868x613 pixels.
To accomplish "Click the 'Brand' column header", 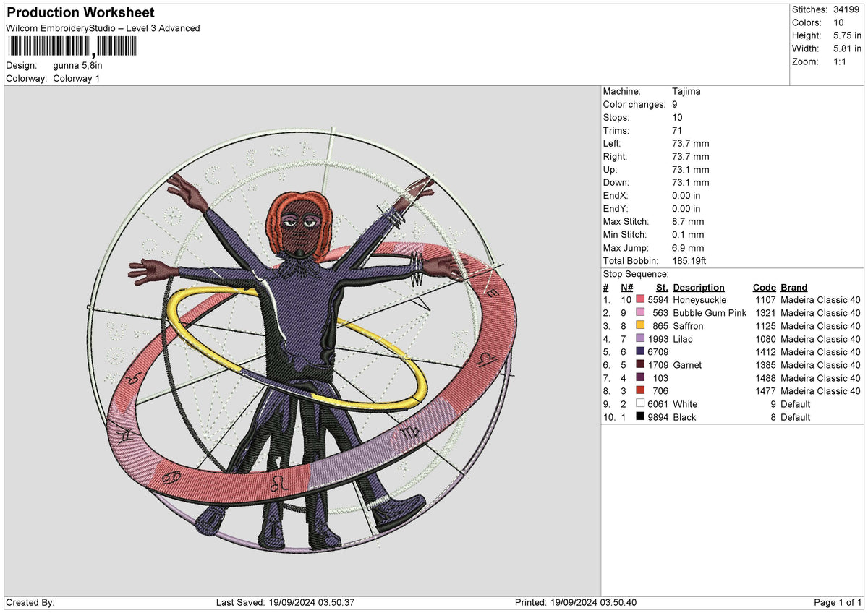I will (x=794, y=287).
